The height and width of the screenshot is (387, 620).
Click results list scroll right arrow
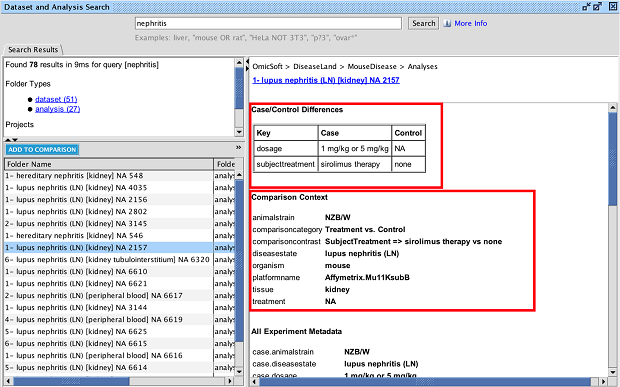230,381
